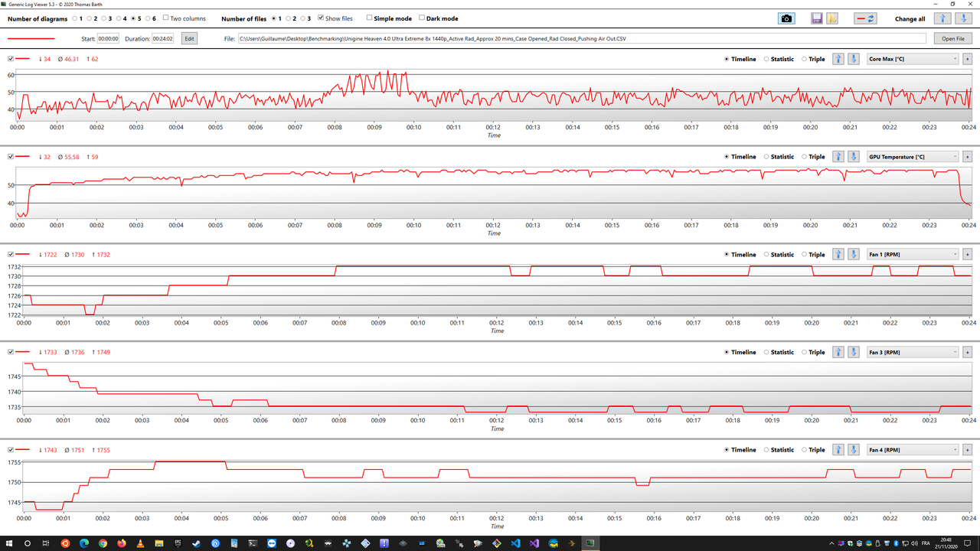Click the plus button beside Fan 1 dropdown
The image size is (980, 551).
[969, 253]
